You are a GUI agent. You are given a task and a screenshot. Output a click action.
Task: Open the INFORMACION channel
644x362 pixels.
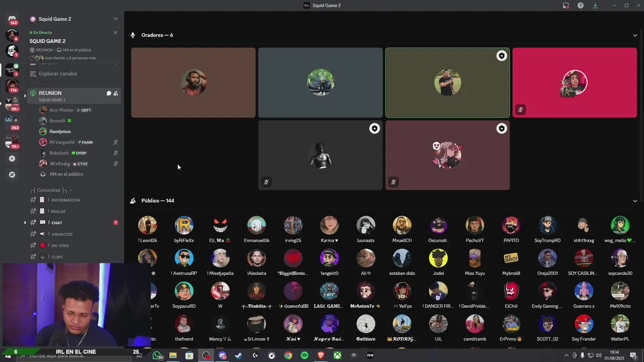(74, 200)
